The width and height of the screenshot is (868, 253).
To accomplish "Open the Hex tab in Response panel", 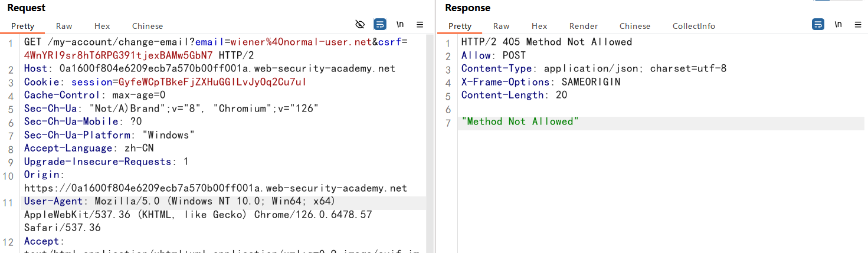I will pyautogui.click(x=539, y=26).
